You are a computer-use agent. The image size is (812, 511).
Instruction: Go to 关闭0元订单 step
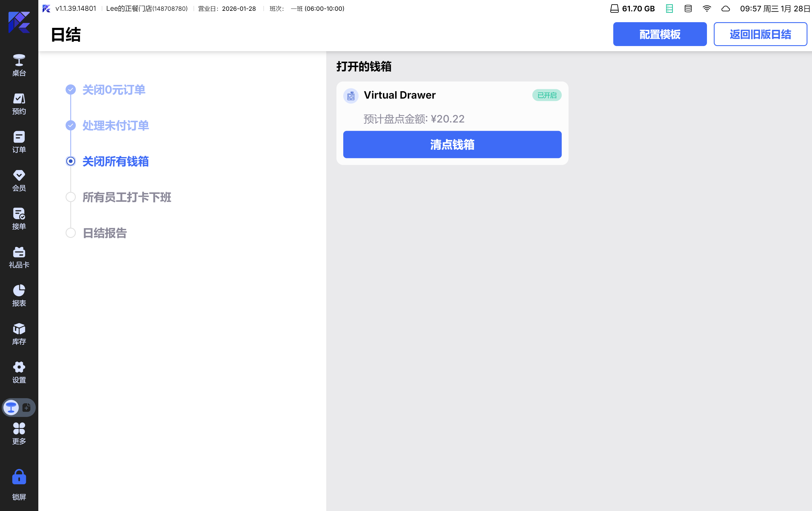click(114, 90)
